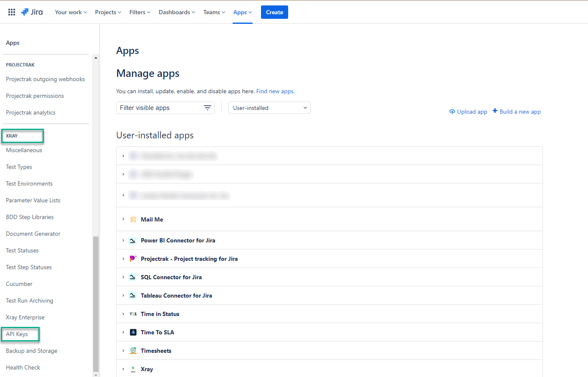The height and width of the screenshot is (377, 588).
Task: Select the Xray app icon
Action: [x=133, y=369]
